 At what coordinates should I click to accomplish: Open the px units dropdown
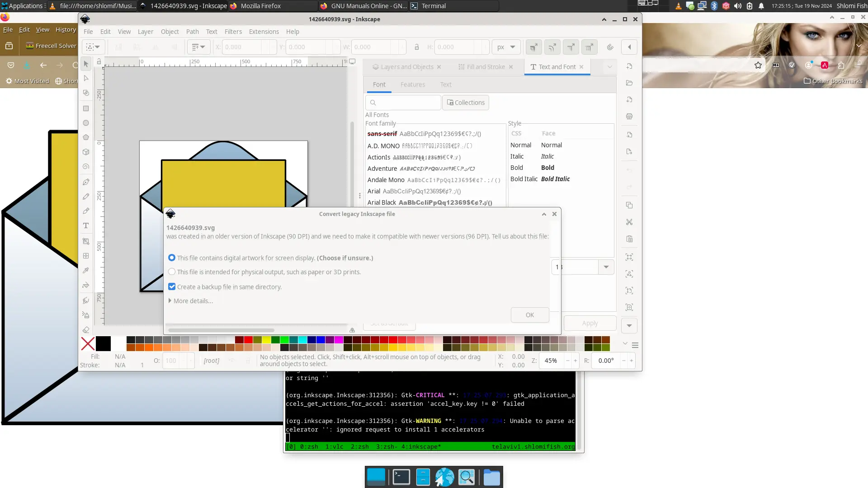[x=506, y=47]
